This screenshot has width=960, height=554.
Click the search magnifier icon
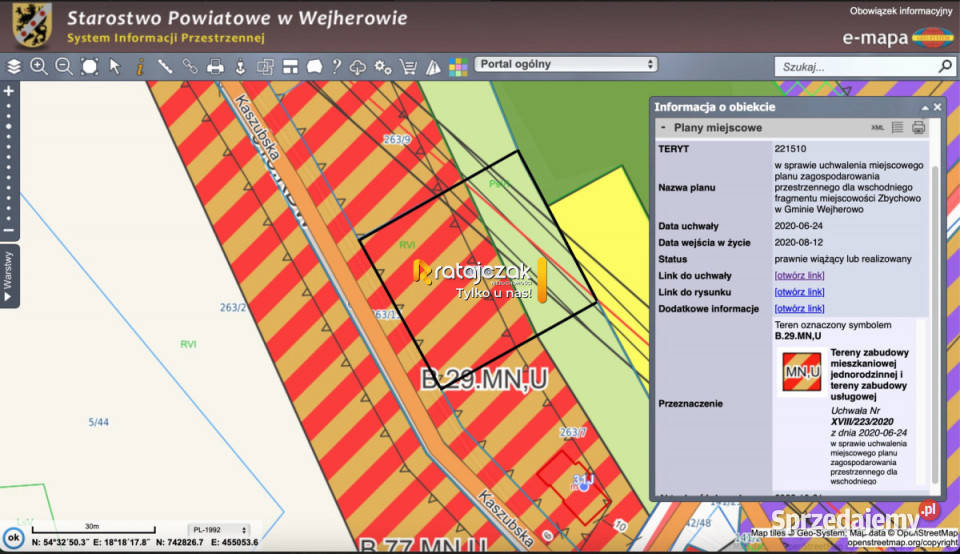(x=945, y=66)
